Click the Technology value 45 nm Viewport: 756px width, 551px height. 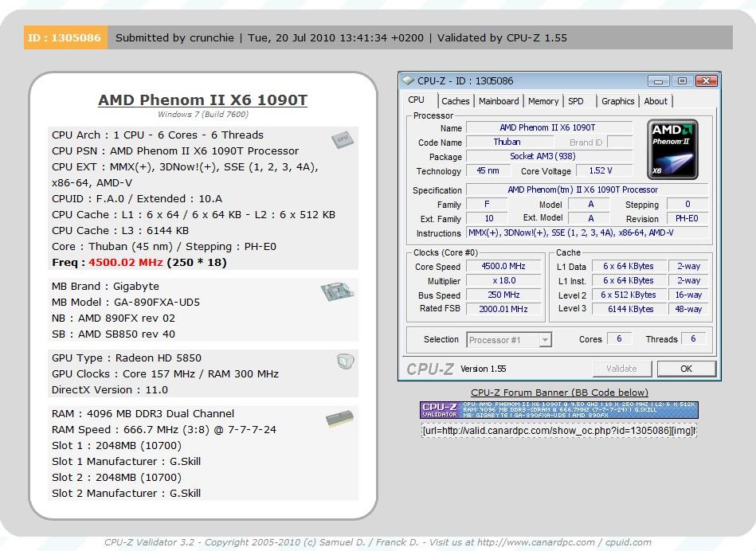click(x=488, y=170)
